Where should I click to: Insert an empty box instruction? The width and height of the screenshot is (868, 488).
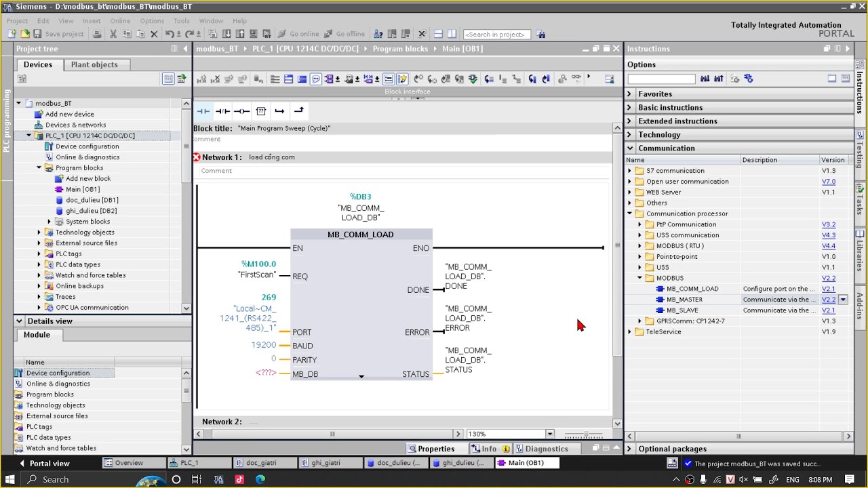click(260, 111)
